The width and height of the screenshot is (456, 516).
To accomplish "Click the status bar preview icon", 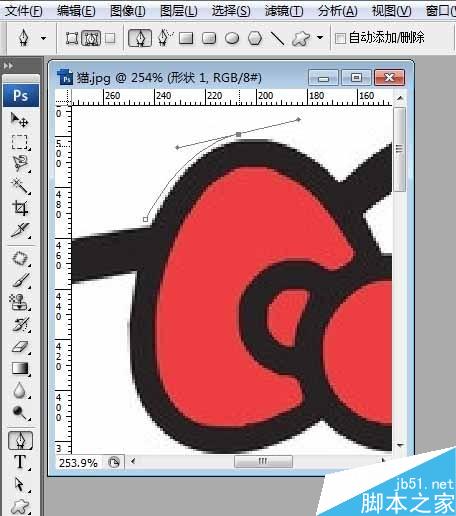I will point(114,462).
